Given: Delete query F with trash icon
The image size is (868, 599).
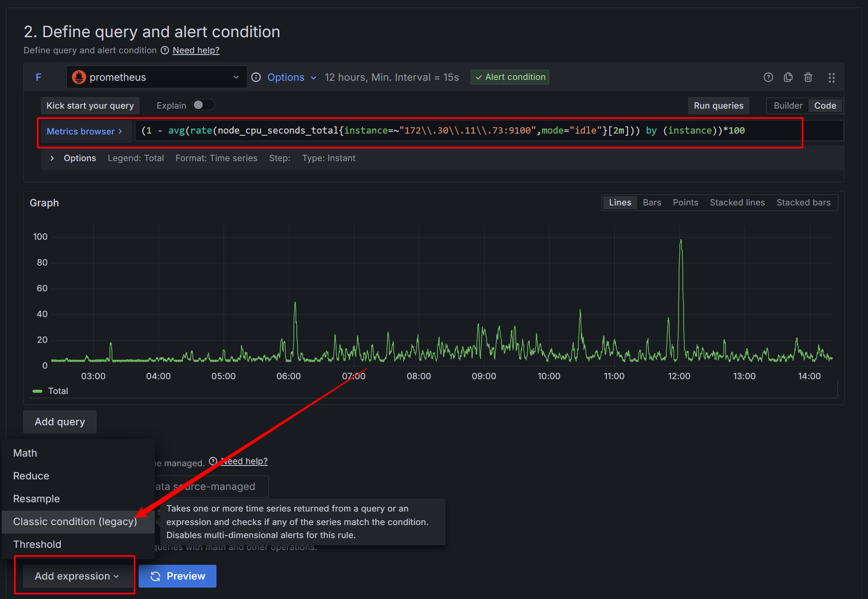Looking at the screenshot, I should [808, 77].
